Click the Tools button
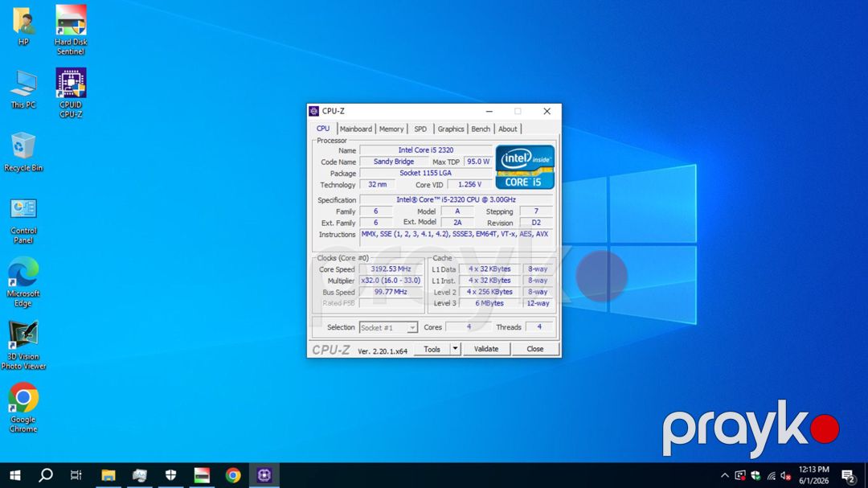The width and height of the screenshot is (868, 488). pyautogui.click(x=432, y=349)
